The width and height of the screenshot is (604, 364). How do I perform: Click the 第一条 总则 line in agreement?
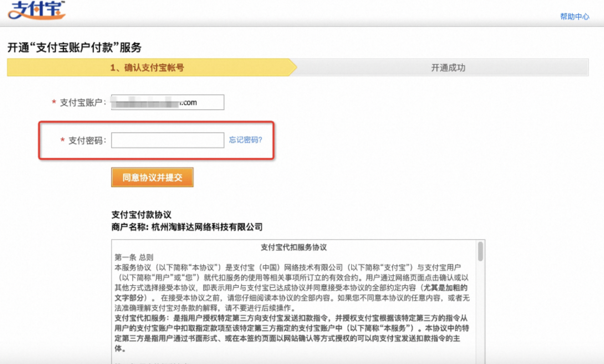point(134,257)
